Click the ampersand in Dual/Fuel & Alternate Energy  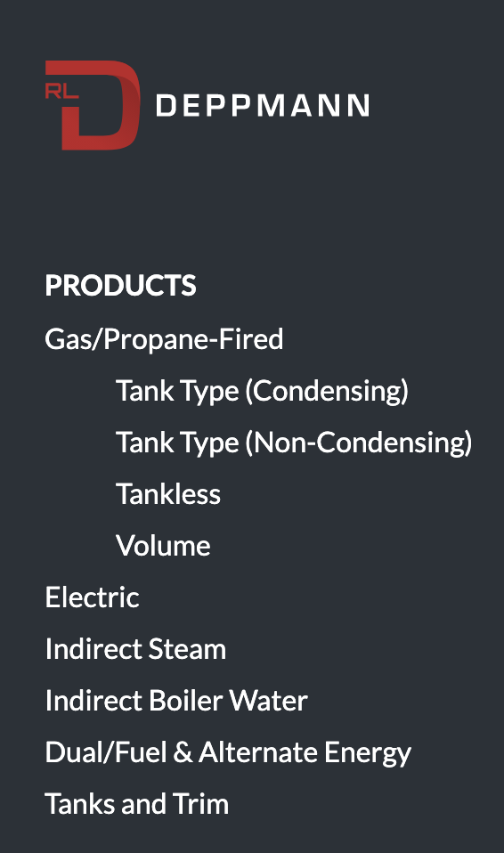183,752
